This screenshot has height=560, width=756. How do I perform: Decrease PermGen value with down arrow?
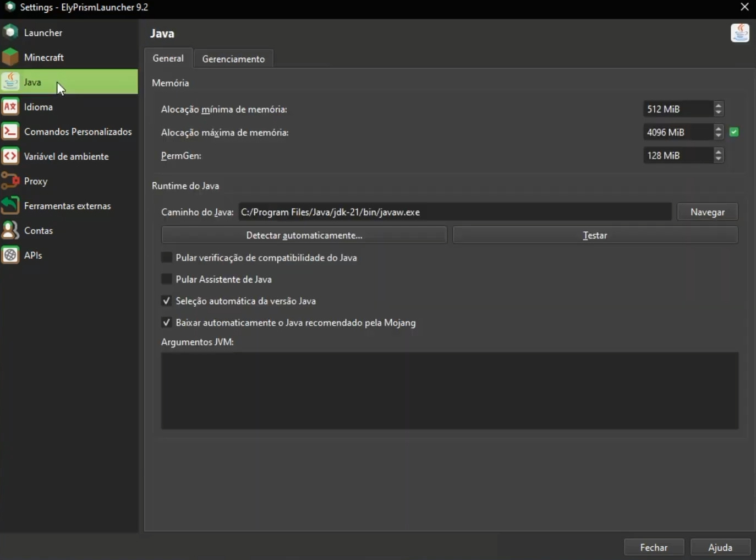718,159
